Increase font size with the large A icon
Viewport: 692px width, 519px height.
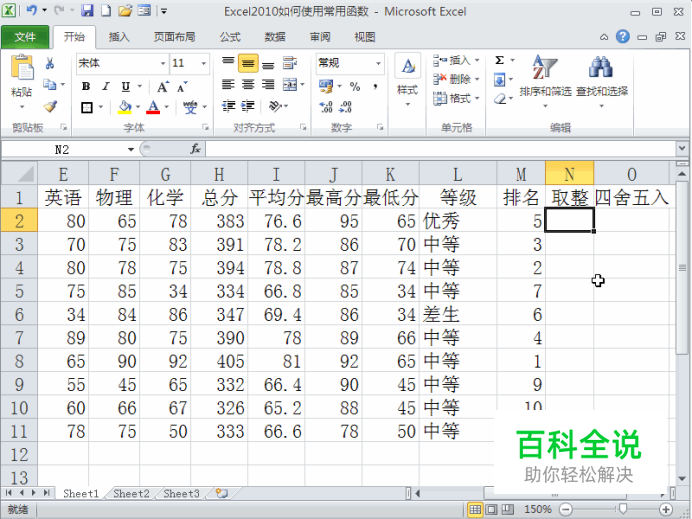162,87
